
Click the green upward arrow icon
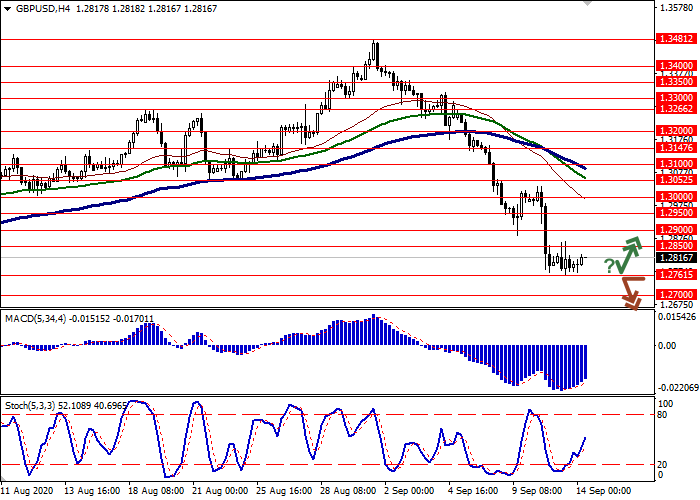(x=629, y=254)
